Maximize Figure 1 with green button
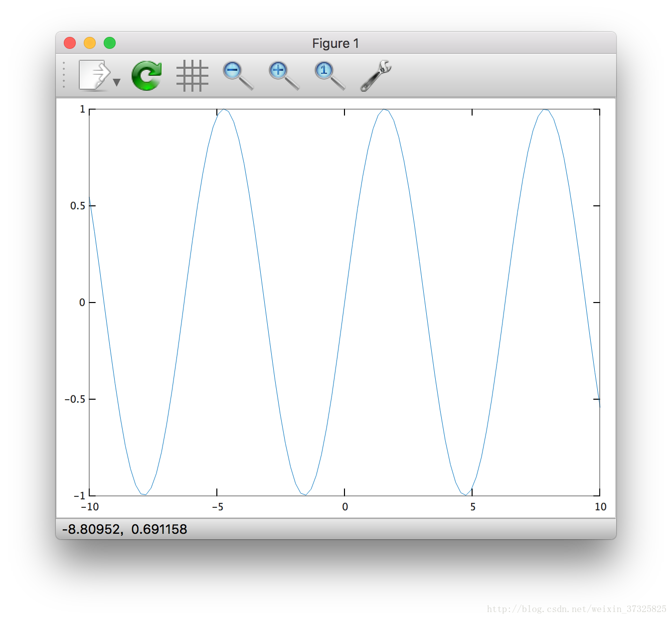Image resolution: width=672 pixels, height=619 pixels. (110, 43)
